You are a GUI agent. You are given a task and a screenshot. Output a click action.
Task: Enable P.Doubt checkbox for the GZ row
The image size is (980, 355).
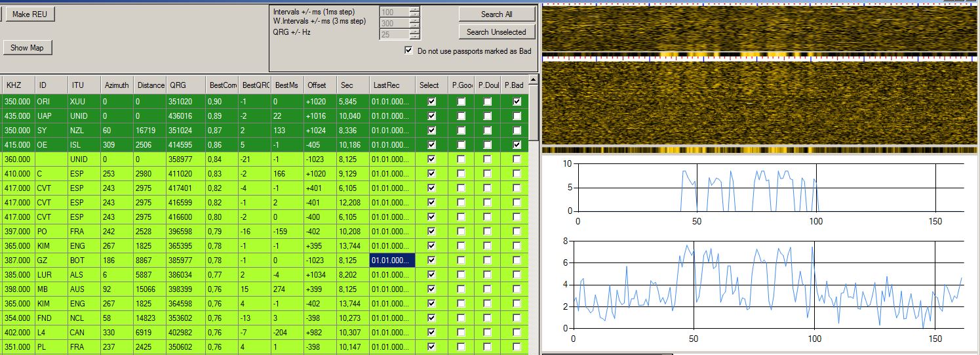pos(488,261)
